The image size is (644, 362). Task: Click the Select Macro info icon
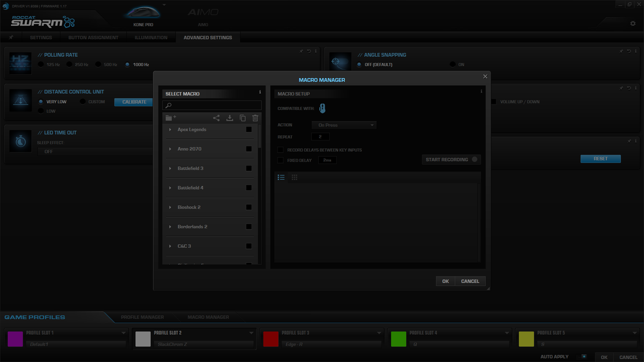(260, 92)
